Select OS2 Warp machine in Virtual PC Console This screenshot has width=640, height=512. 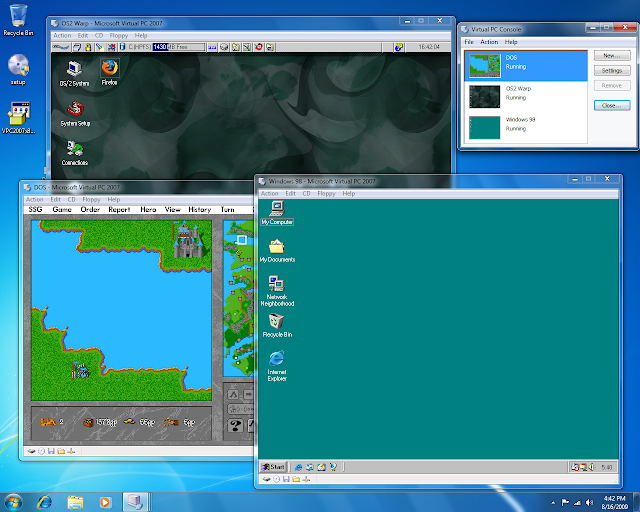tap(526, 97)
